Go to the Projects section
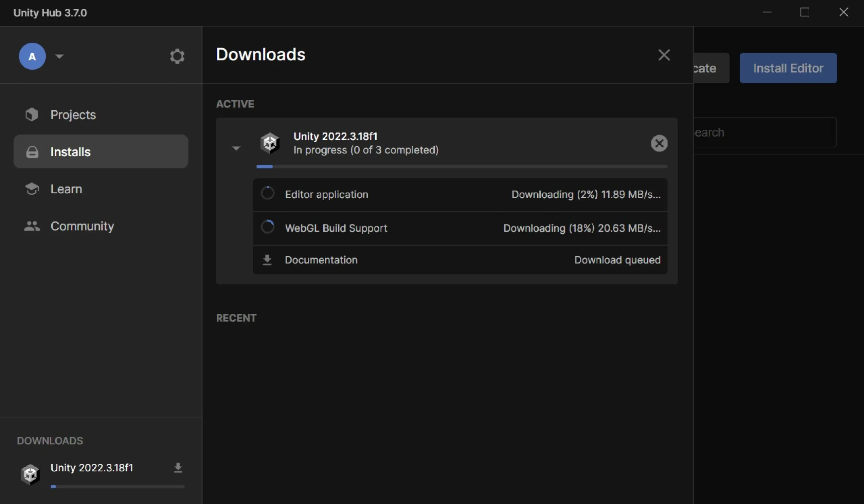Viewport: 864px width, 504px height. point(73,115)
